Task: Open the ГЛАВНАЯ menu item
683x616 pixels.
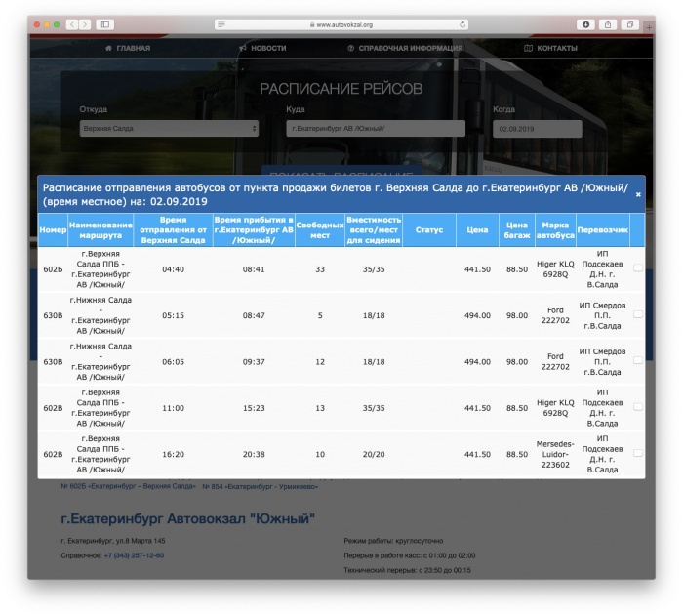Action: tap(128, 48)
